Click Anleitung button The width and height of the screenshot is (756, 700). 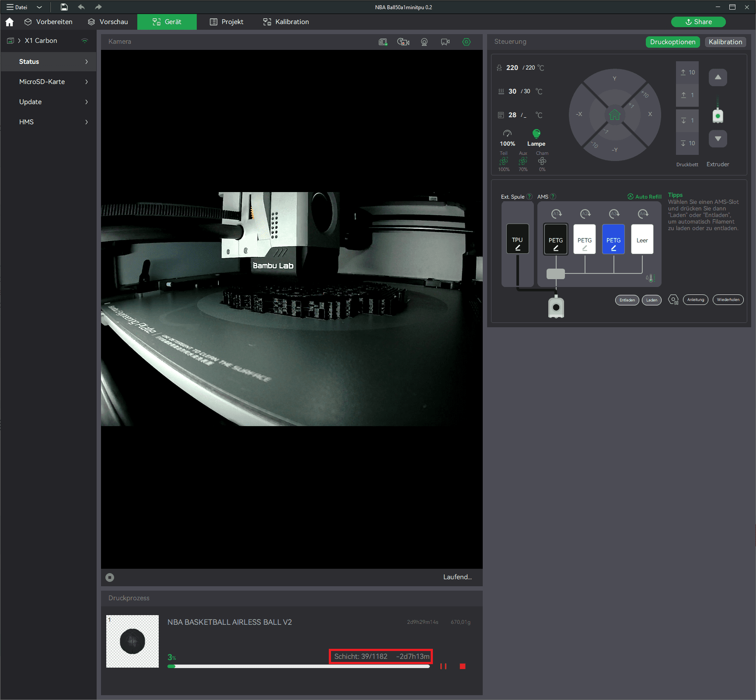696,300
